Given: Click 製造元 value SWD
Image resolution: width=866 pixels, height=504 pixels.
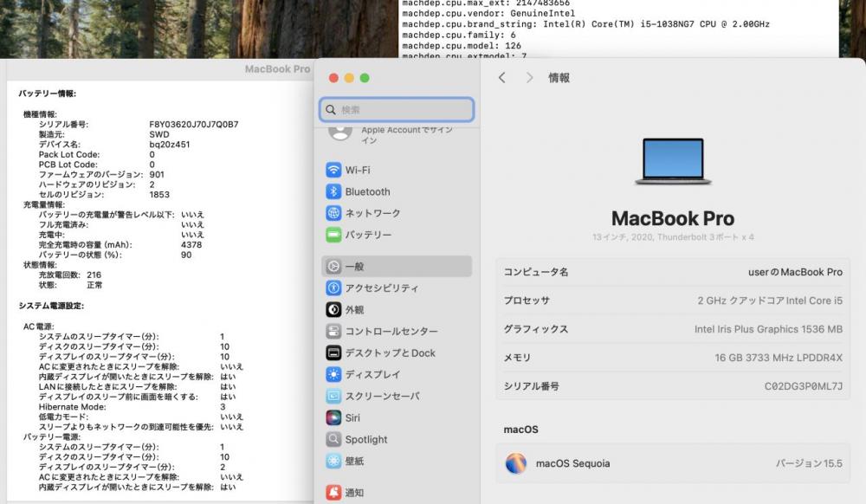Looking at the screenshot, I should click(159, 135).
